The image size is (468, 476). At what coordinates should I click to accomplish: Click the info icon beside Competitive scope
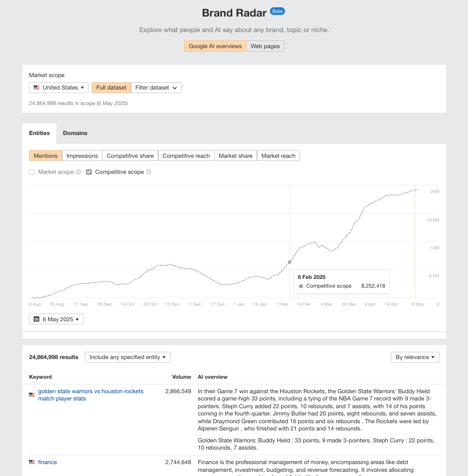pyautogui.click(x=148, y=172)
